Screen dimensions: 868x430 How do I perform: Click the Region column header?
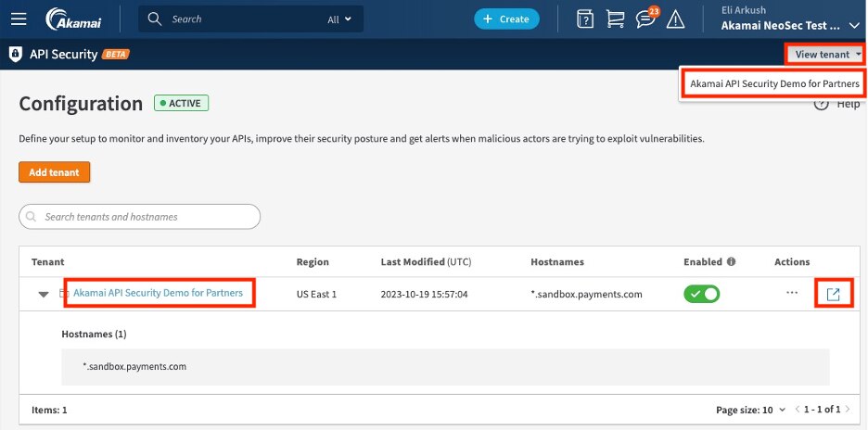pos(313,261)
